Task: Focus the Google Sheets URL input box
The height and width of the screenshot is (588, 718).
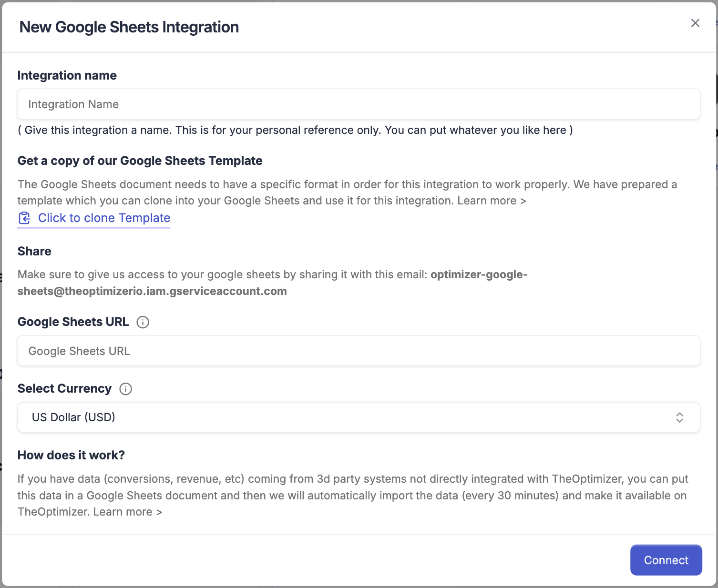Action: 359,351
